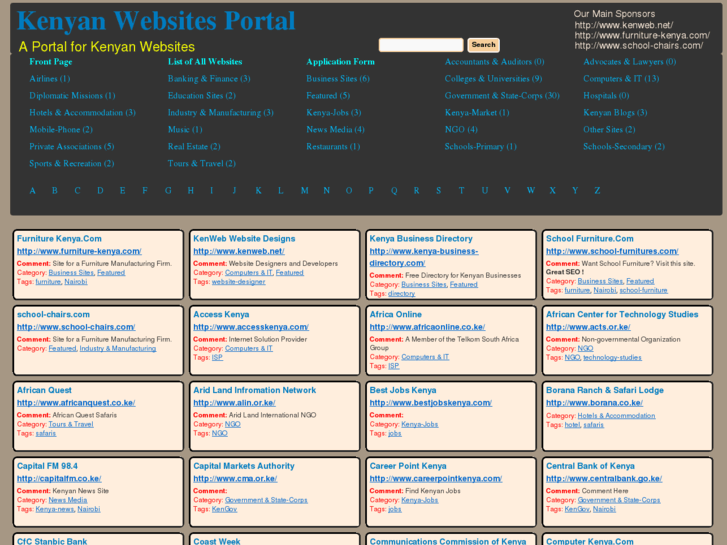Click the Search button

pos(483,45)
